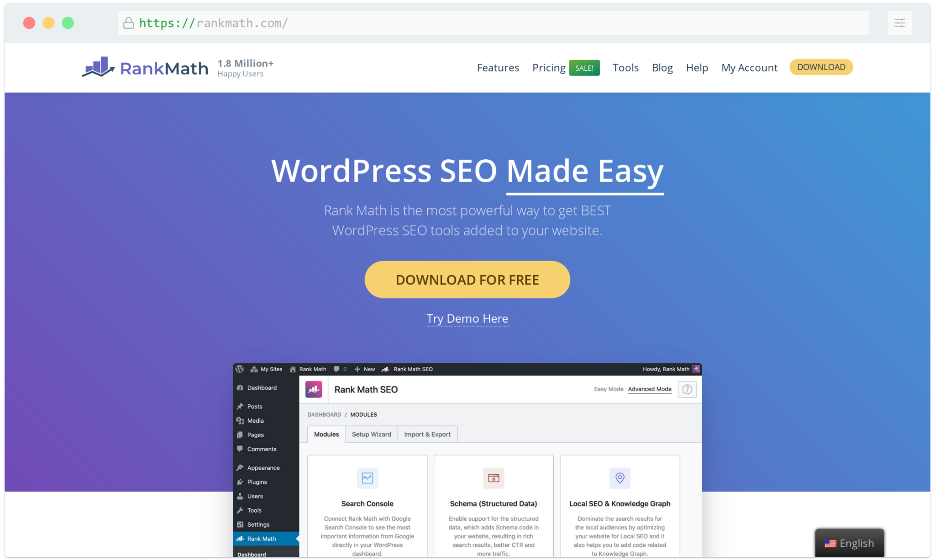
Task: Click the Media icon in sidebar
Action: point(240,420)
